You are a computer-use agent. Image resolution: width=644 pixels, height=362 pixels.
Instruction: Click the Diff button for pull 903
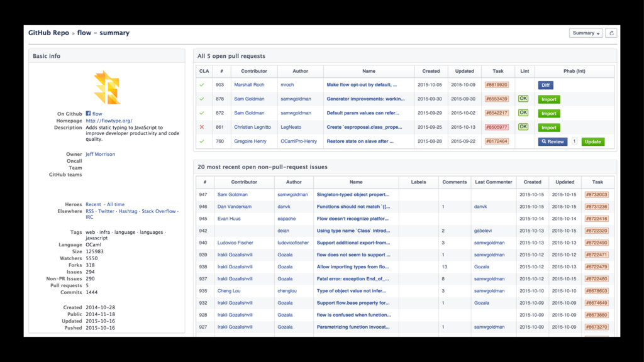pos(545,85)
